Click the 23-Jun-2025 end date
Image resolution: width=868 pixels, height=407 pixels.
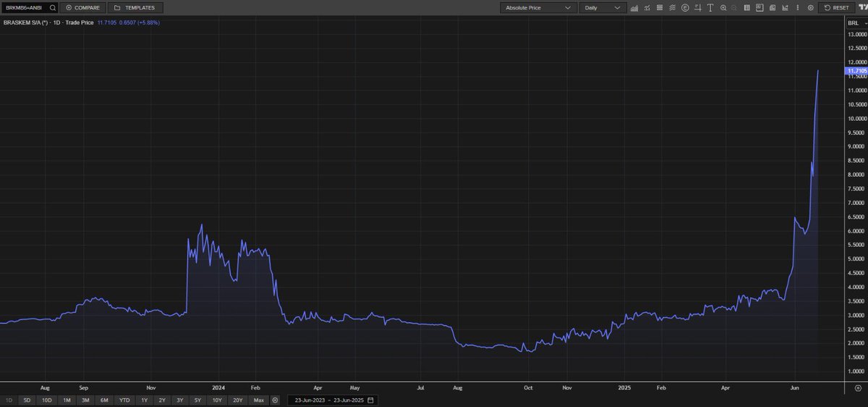coord(349,400)
